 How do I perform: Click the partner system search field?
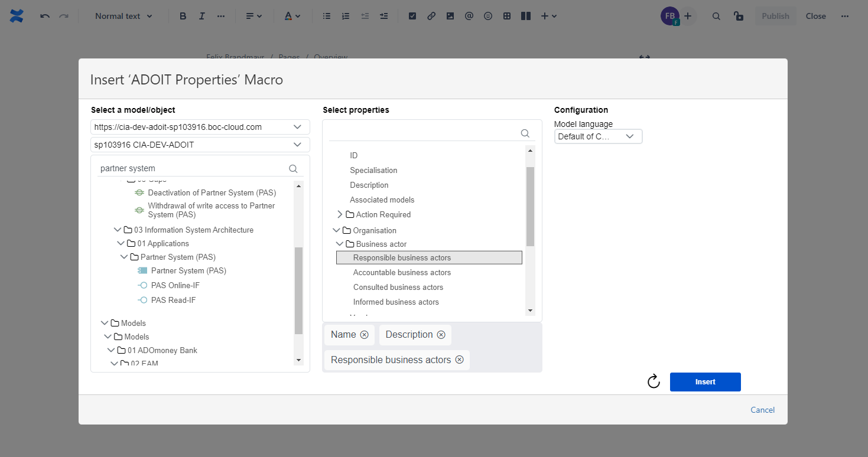tap(192, 168)
